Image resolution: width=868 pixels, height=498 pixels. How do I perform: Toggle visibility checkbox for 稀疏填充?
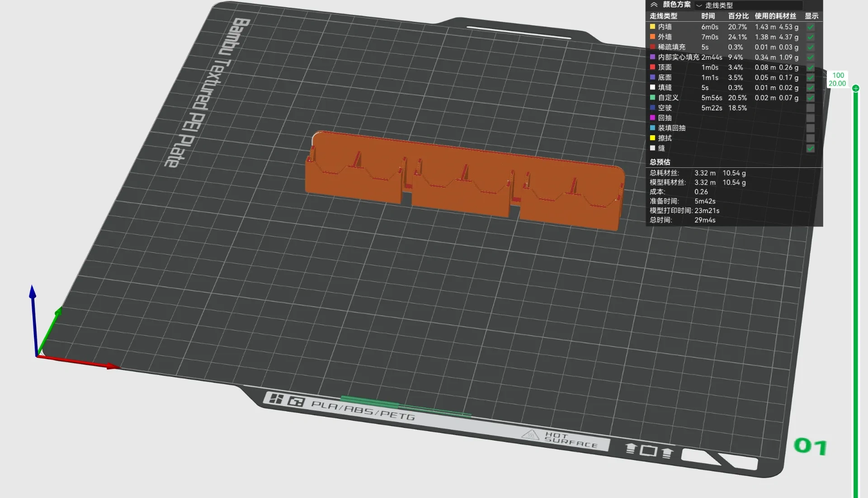coord(810,47)
